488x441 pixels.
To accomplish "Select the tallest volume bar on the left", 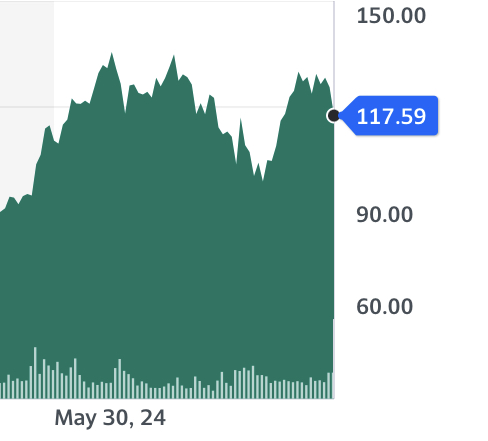I will (35, 373).
